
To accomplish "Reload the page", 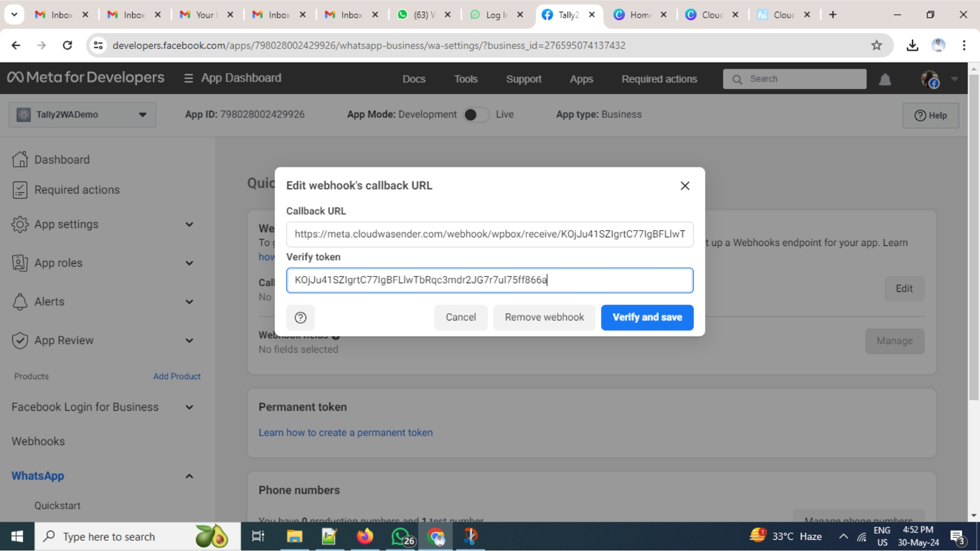I will [67, 45].
